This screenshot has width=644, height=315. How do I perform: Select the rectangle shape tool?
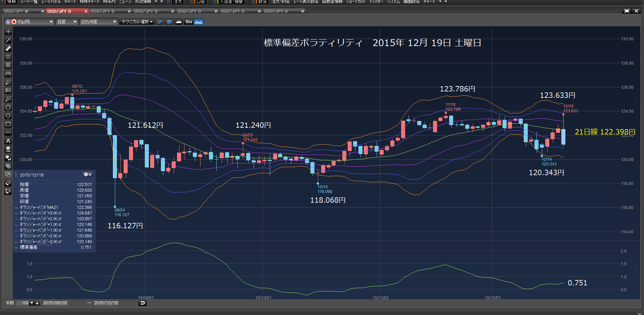click(x=8, y=124)
